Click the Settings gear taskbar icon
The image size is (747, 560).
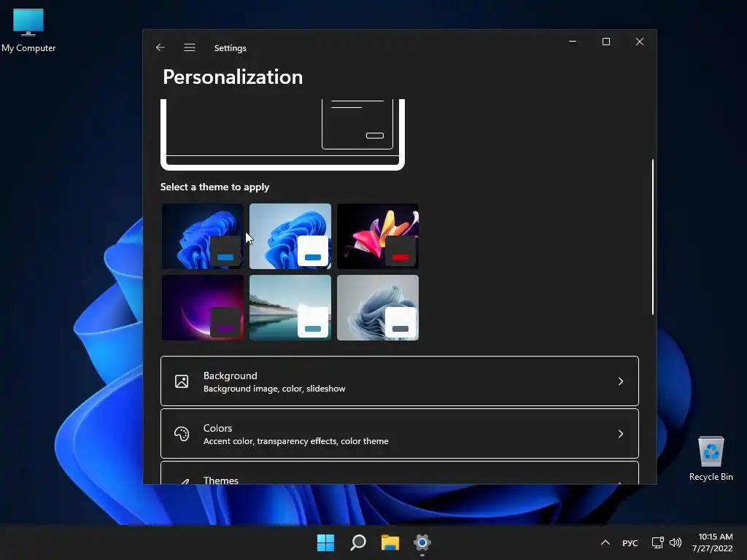[422, 542]
